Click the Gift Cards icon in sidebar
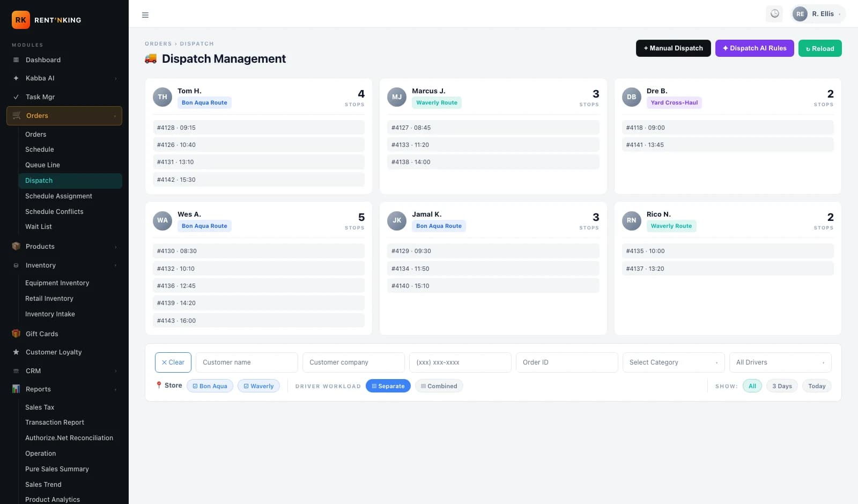The width and height of the screenshot is (858, 504). (x=16, y=333)
